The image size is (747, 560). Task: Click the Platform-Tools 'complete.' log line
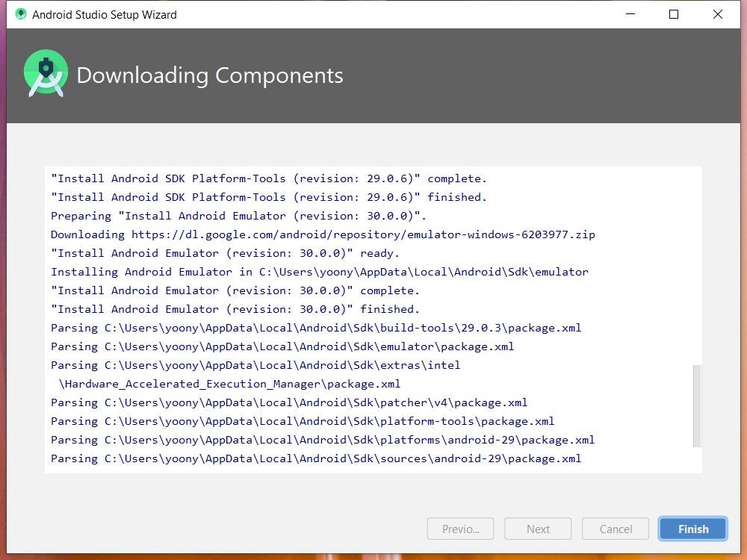[269, 178]
